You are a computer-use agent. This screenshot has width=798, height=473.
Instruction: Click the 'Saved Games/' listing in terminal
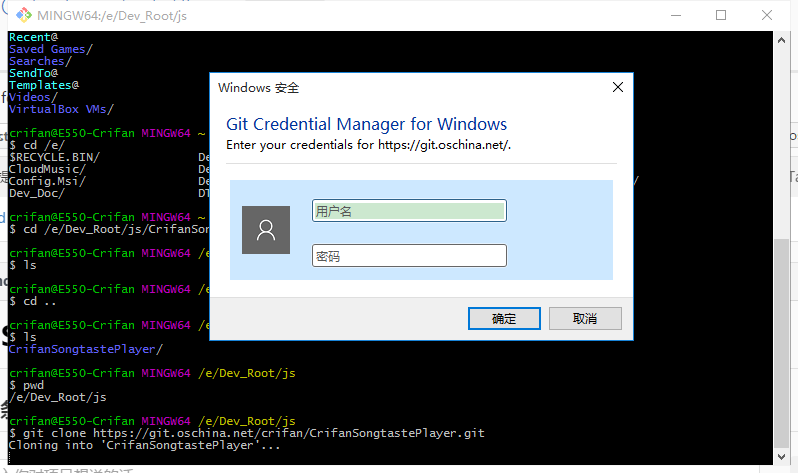[x=51, y=49]
